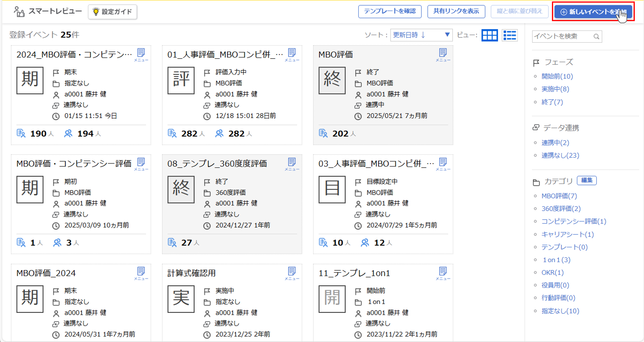
Task: Click the 終 phase thumbnail on MBO評価
Action: point(332,80)
